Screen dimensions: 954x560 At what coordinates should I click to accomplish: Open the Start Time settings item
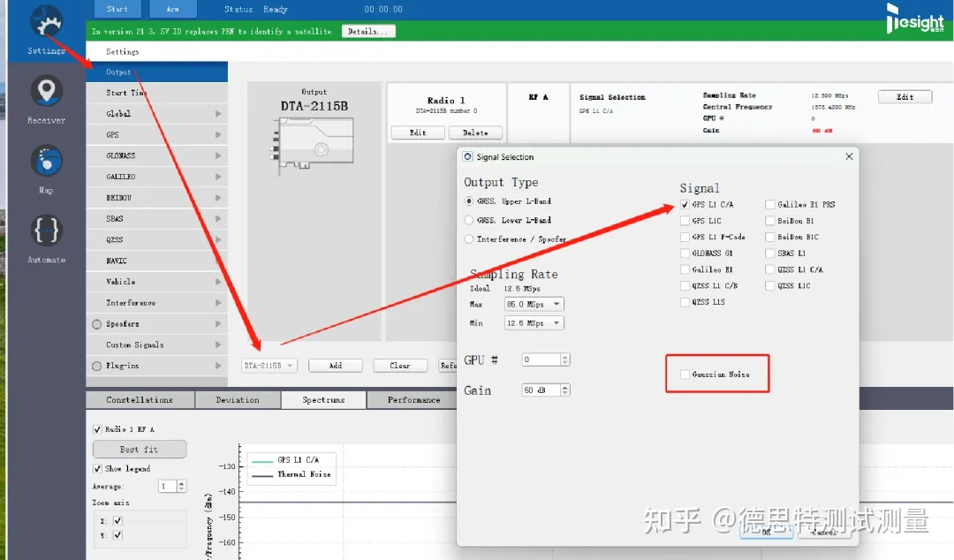tap(157, 93)
